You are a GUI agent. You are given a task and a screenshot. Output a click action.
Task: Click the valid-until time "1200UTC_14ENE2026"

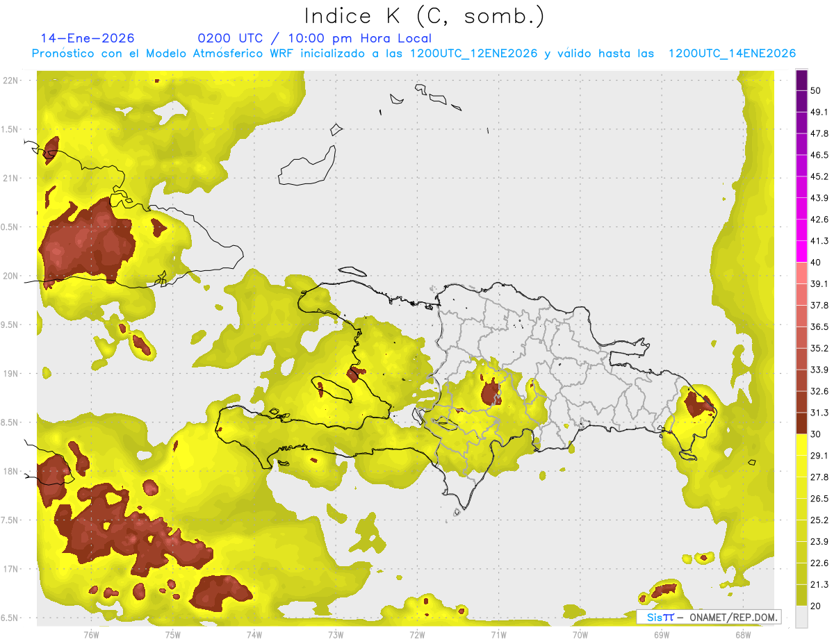click(732, 53)
